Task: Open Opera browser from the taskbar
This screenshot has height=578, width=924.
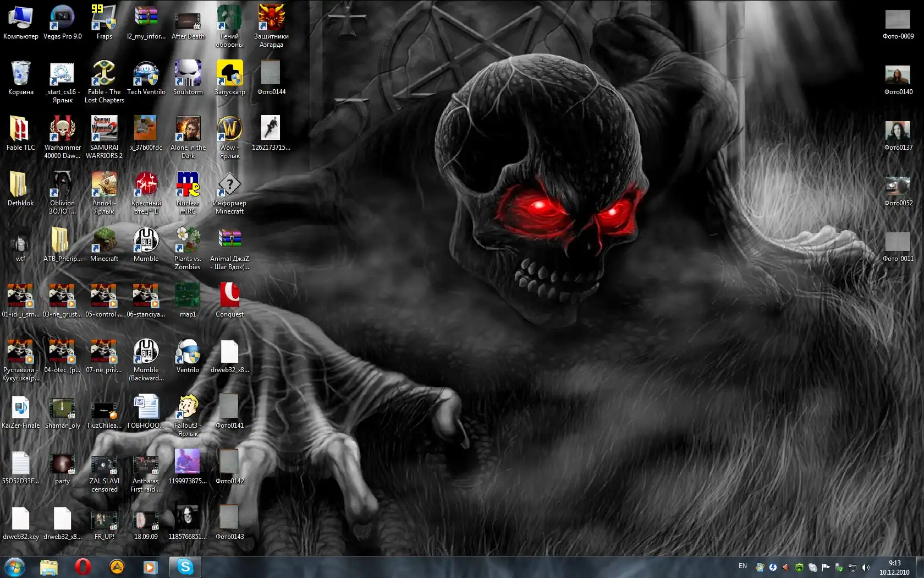Action: pyautogui.click(x=82, y=567)
